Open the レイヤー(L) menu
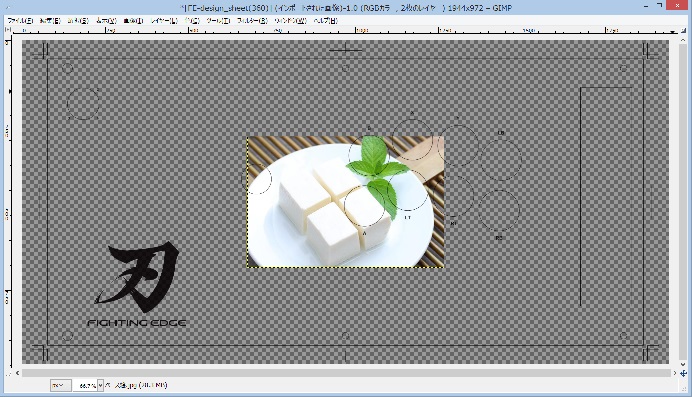The image size is (692, 397). coord(164,21)
